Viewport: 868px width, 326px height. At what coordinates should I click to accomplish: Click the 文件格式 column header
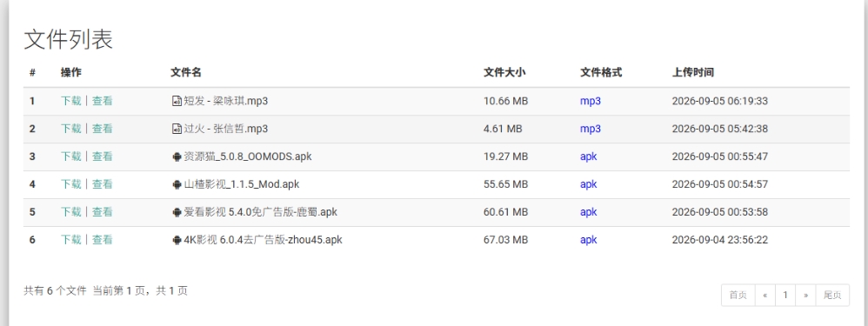[x=601, y=72]
